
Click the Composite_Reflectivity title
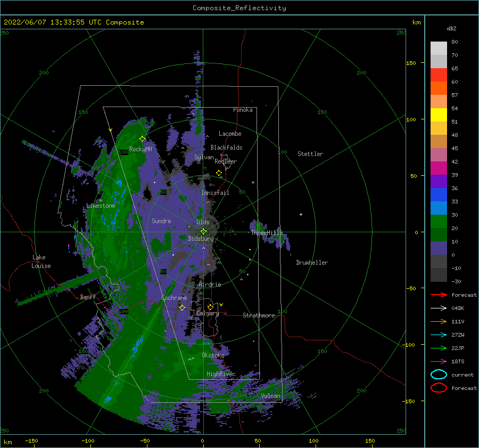pyautogui.click(x=240, y=8)
